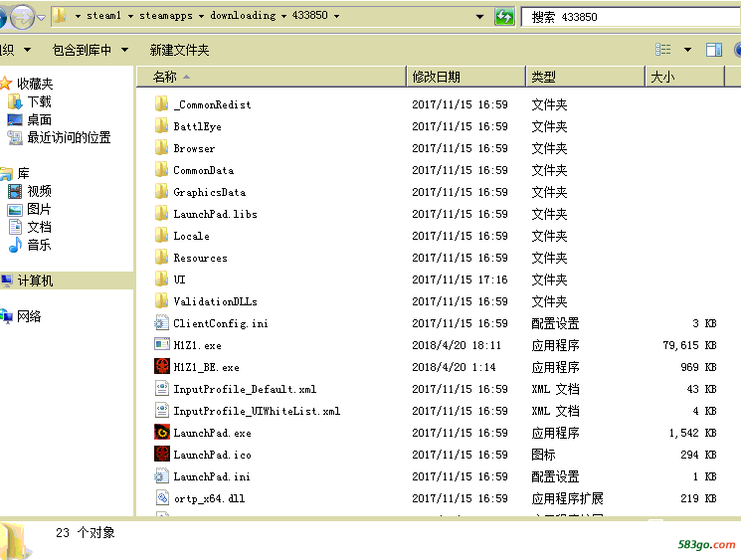Select 文档 library in navigation pane

coord(39,227)
